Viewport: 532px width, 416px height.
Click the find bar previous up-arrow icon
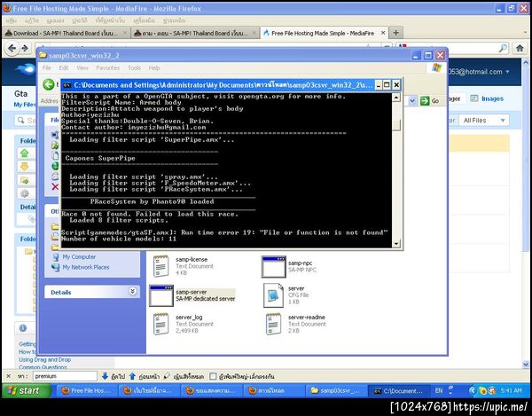(132, 376)
